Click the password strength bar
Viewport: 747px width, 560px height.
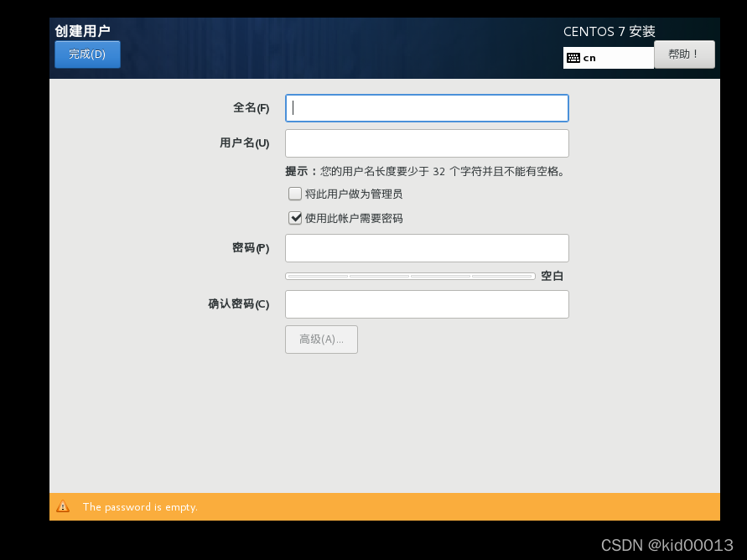click(x=410, y=276)
